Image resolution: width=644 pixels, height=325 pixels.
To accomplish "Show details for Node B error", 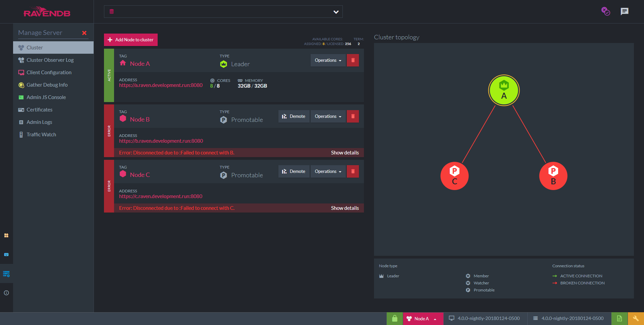I will pos(345,153).
